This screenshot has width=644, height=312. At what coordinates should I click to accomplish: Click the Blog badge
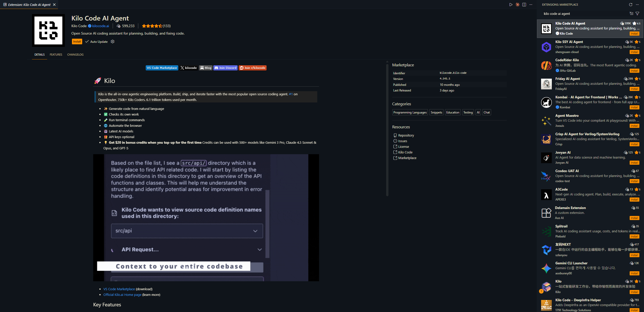206,68
